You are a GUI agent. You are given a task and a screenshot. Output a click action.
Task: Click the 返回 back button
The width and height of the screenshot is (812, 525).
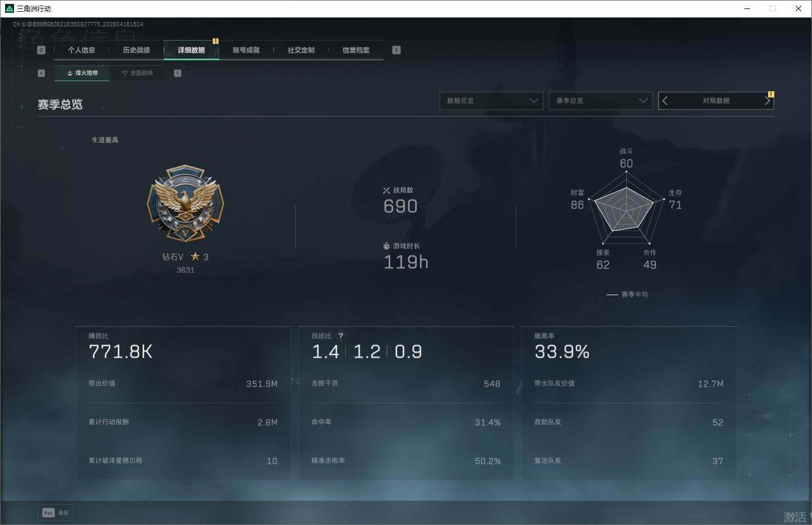point(55,513)
